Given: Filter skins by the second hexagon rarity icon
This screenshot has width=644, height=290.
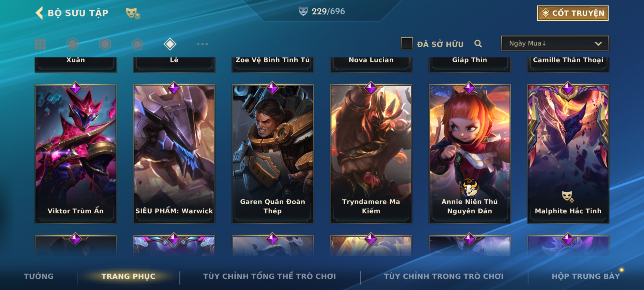Looking at the screenshot, I should tap(105, 44).
